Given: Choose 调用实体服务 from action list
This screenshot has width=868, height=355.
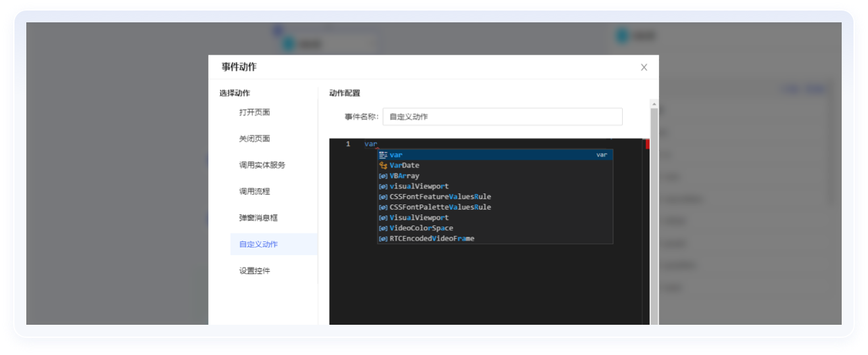Looking at the screenshot, I should click(x=262, y=165).
